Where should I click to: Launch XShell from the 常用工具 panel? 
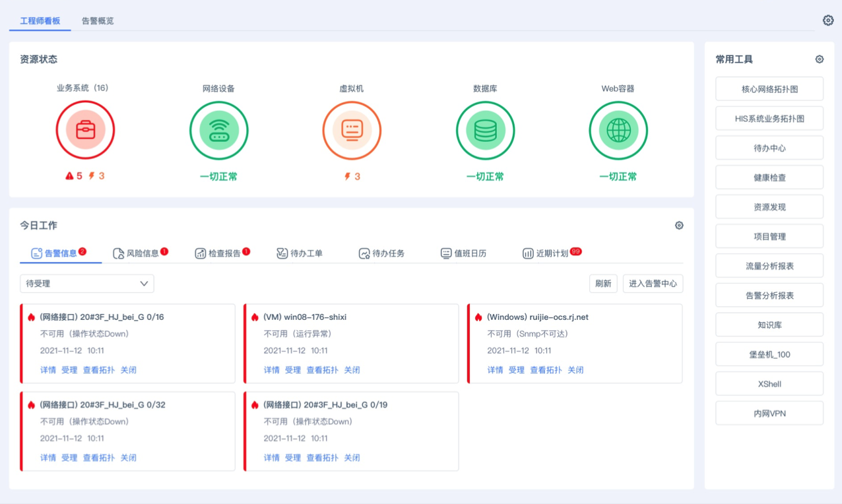[769, 383]
